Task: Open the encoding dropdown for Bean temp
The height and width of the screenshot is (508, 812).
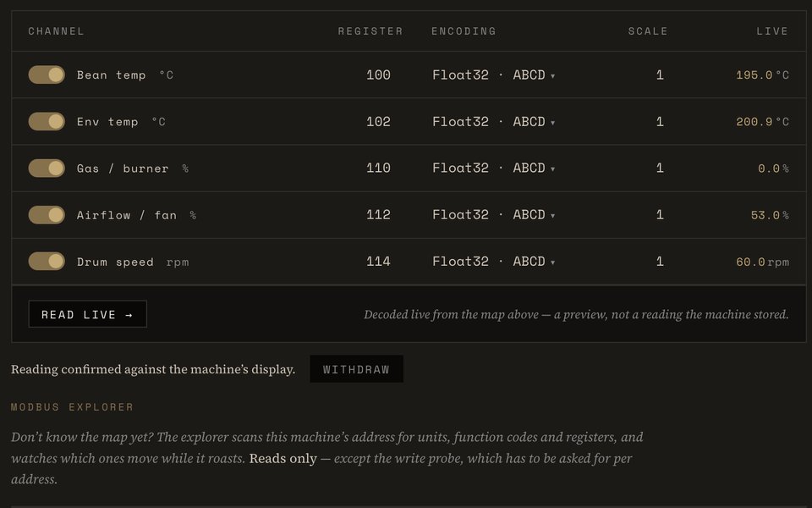Action: click(x=493, y=75)
